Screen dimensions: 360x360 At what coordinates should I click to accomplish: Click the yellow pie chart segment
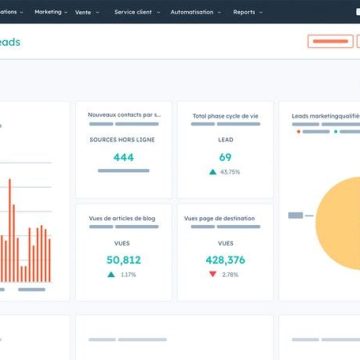(x=338, y=223)
